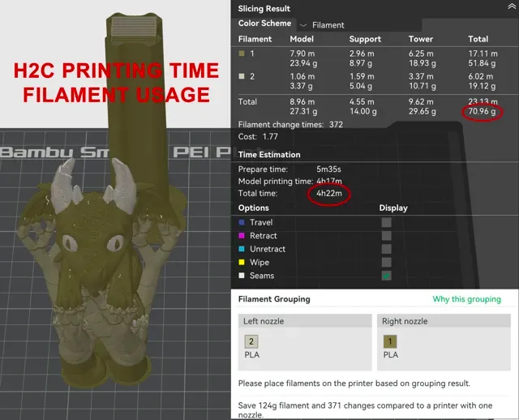Click filament 2 total 19.12 g cell
This screenshot has height=420, width=519.
point(482,87)
